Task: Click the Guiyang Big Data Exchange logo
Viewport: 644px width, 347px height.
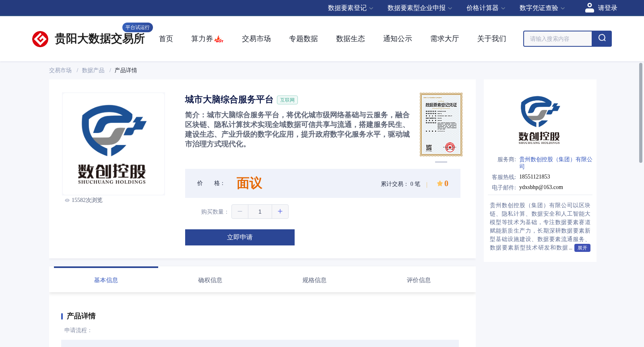Action: coord(89,39)
